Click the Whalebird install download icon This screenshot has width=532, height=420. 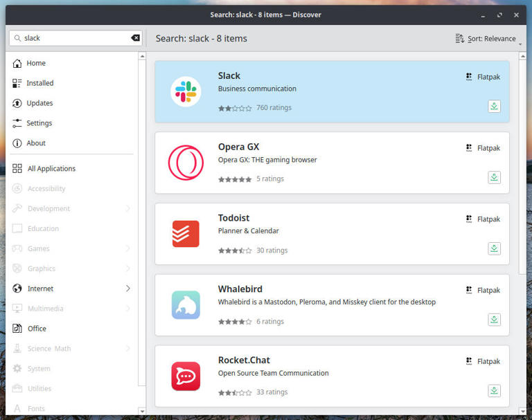494,320
